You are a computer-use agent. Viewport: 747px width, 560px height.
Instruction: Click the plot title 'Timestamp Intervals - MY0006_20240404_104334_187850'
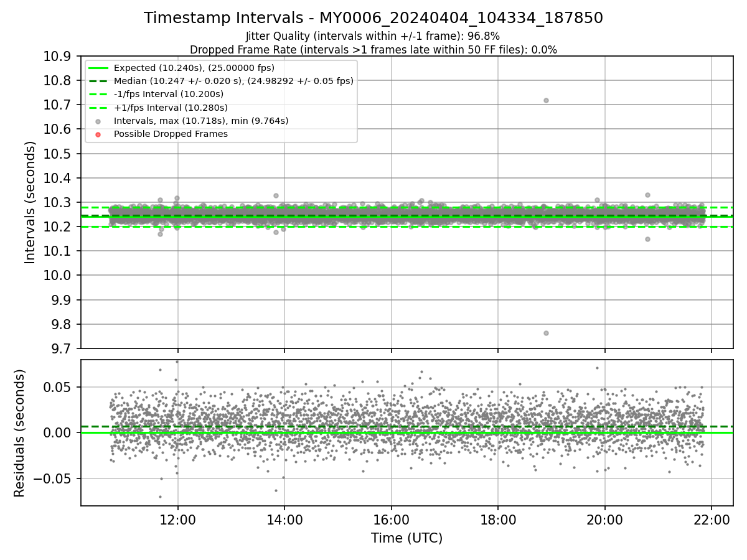pos(374,18)
